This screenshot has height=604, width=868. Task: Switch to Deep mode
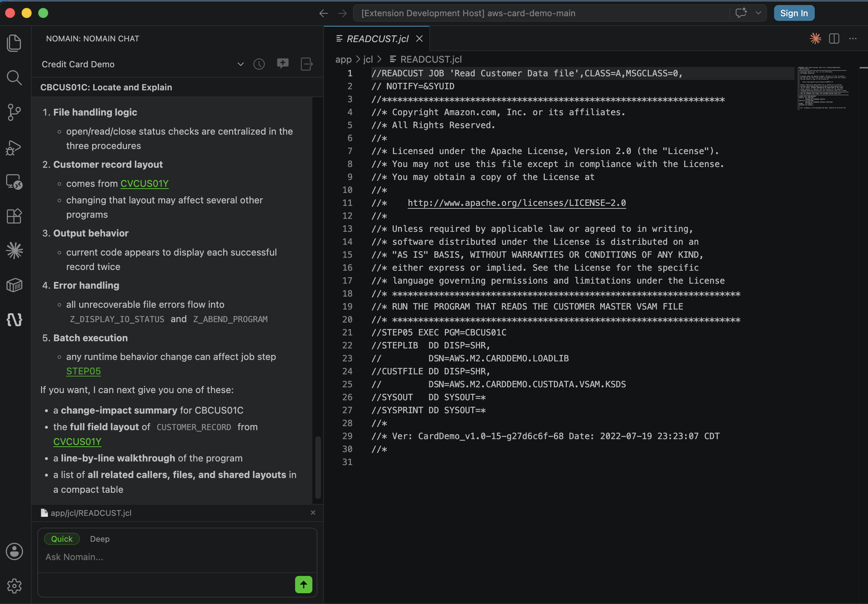point(100,538)
